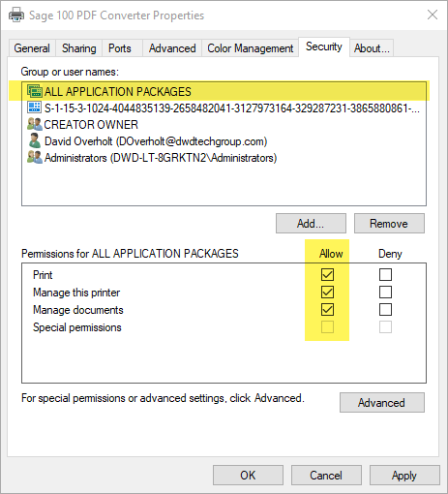Select ALL APPLICATION PACKAGES entry
The width and height of the screenshot is (448, 494).
[x=224, y=91]
